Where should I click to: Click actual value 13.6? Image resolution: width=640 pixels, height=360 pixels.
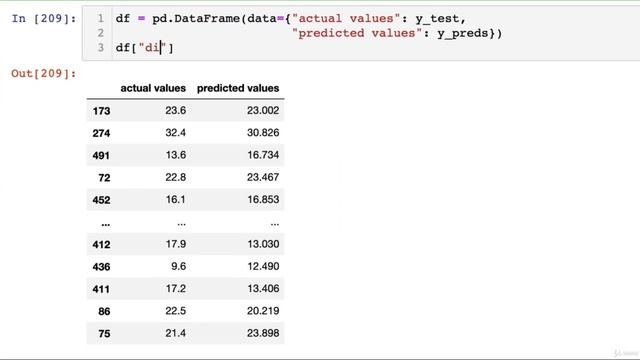click(176, 155)
